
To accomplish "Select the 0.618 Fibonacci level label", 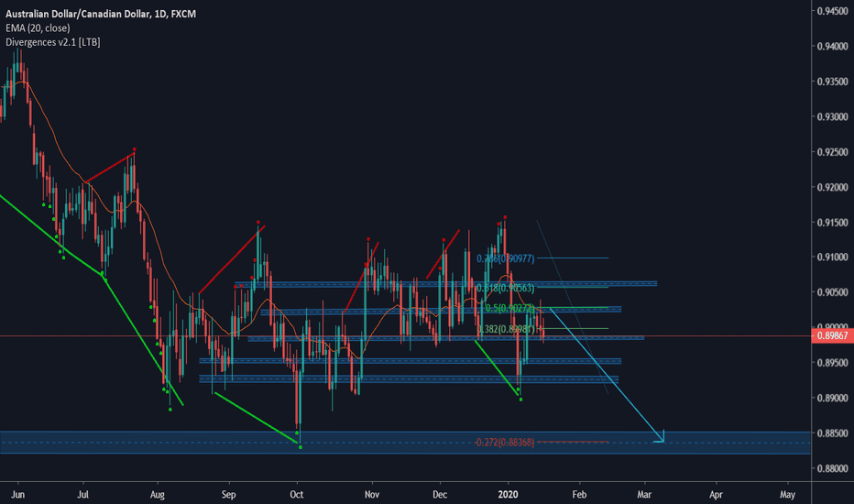I will [505, 288].
